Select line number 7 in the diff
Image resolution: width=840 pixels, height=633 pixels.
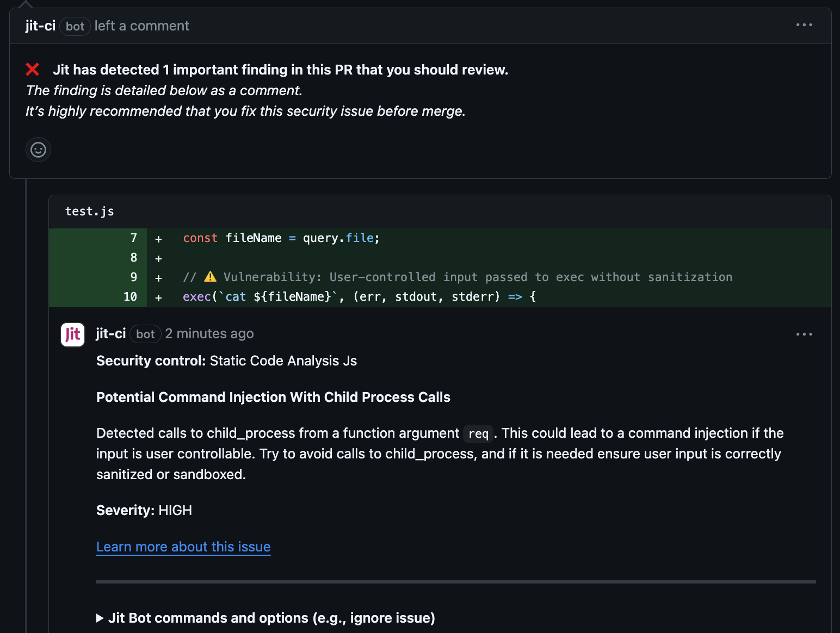click(x=134, y=238)
